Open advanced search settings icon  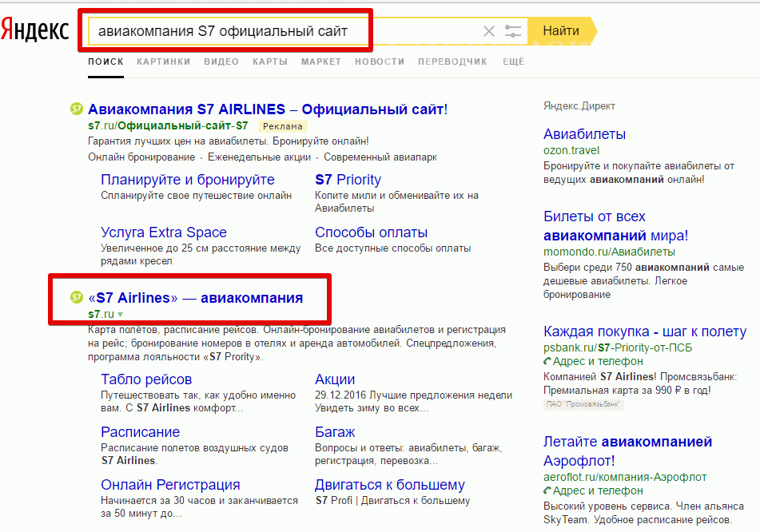[x=513, y=31]
